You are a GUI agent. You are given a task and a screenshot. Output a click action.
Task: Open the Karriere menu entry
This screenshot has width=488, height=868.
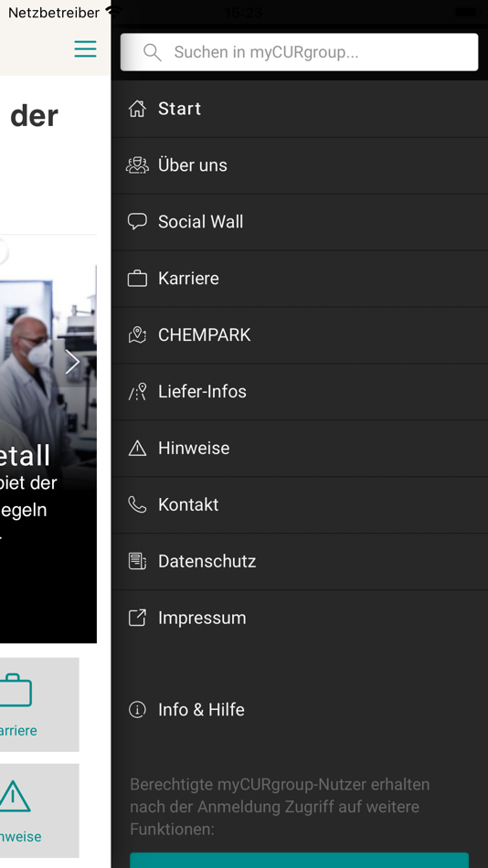click(x=299, y=279)
